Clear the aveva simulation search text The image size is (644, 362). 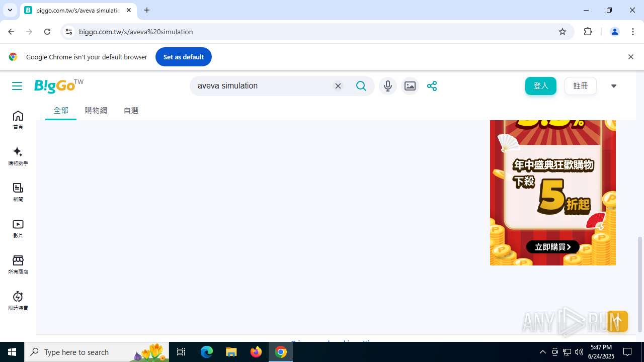(x=338, y=86)
